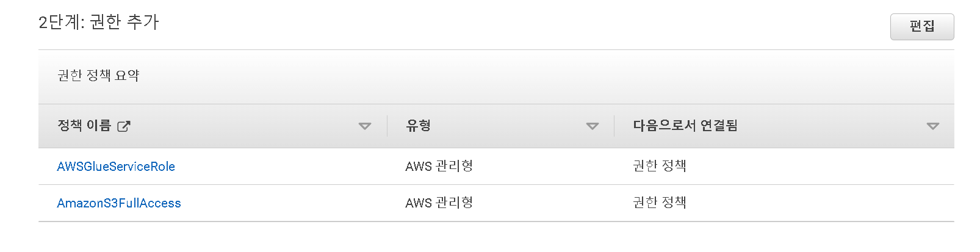Open the 유형 column sort dropdown arrow
Image resolution: width=980 pixels, height=252 pixels.
click(592, 126)
